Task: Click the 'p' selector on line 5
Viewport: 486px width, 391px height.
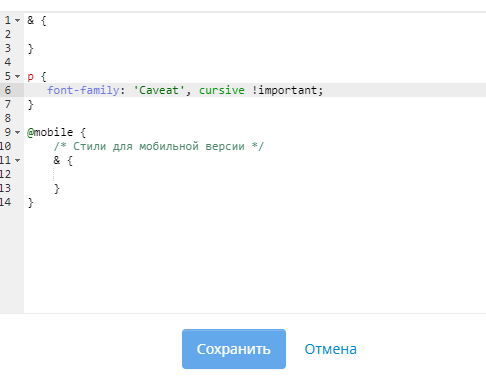Action: 30,77
